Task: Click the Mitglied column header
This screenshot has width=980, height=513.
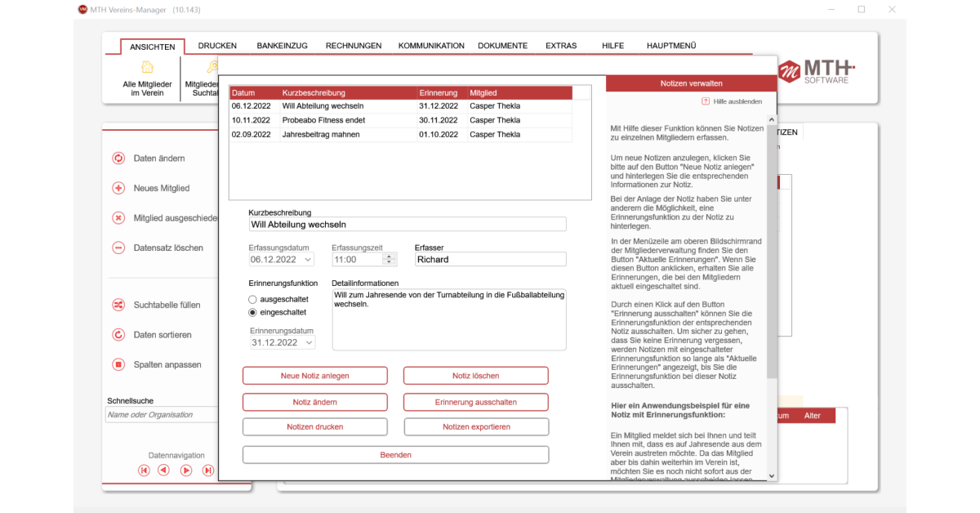Action: point(519,93)
